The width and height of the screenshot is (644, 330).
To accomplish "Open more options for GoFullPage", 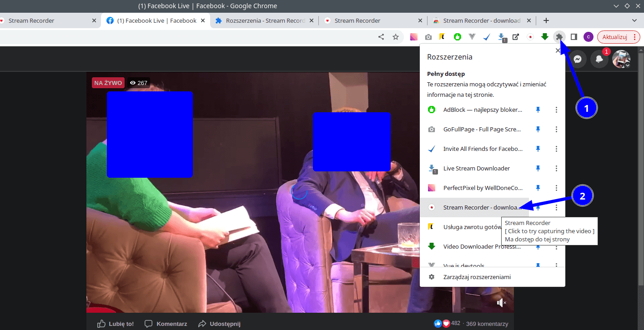I will pyautogui.click(x=556, y=129).
